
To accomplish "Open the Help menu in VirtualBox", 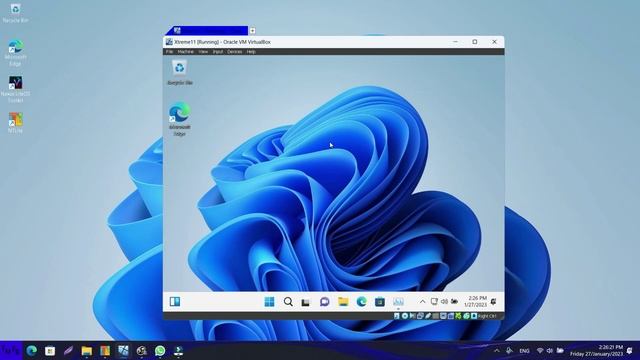I will coord(251,52).
